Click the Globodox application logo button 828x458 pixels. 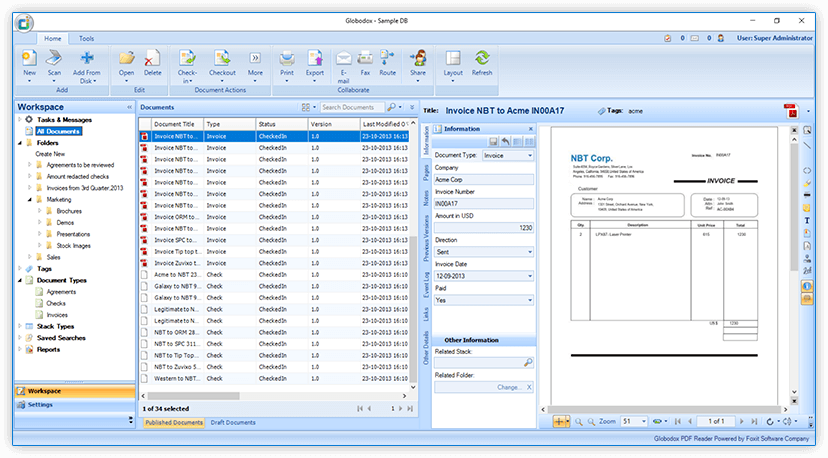[24, 23]
